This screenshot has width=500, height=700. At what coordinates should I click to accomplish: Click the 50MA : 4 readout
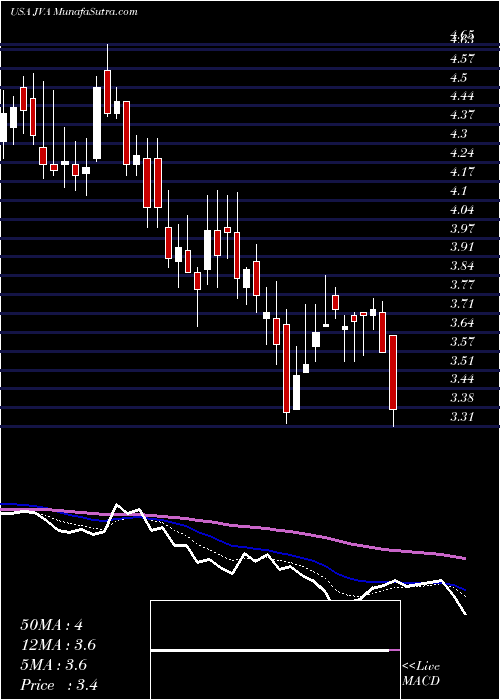(x=51, y=625)
